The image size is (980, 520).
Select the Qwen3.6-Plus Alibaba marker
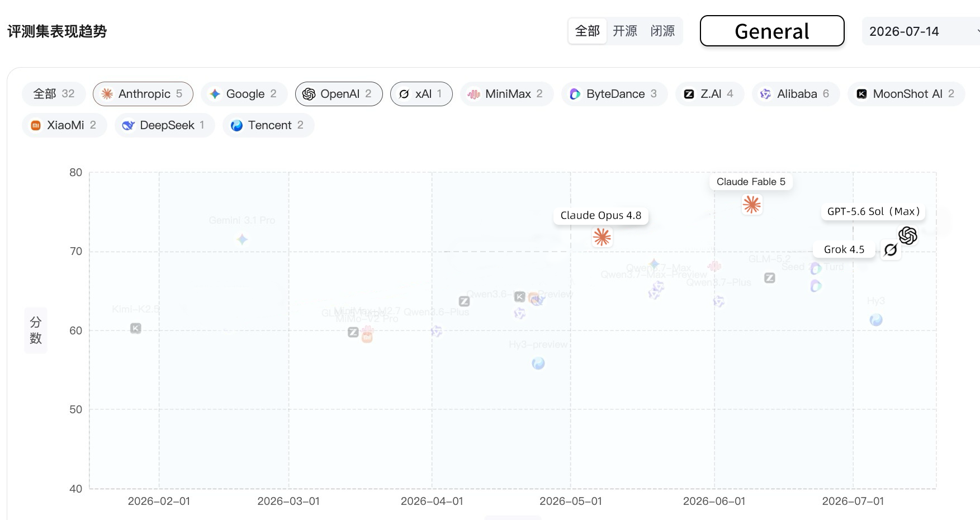point(437,332)
